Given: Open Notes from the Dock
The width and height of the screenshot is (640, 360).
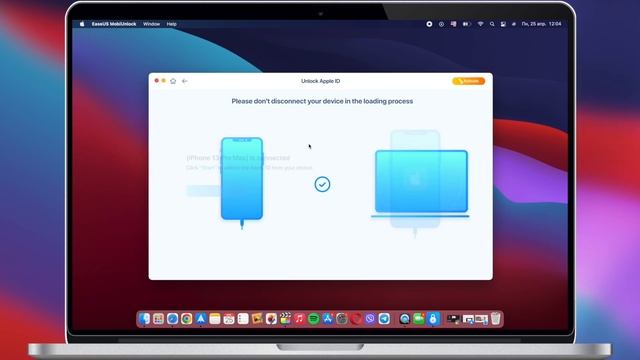Looking at the screenshot, I should coord(215,319).
